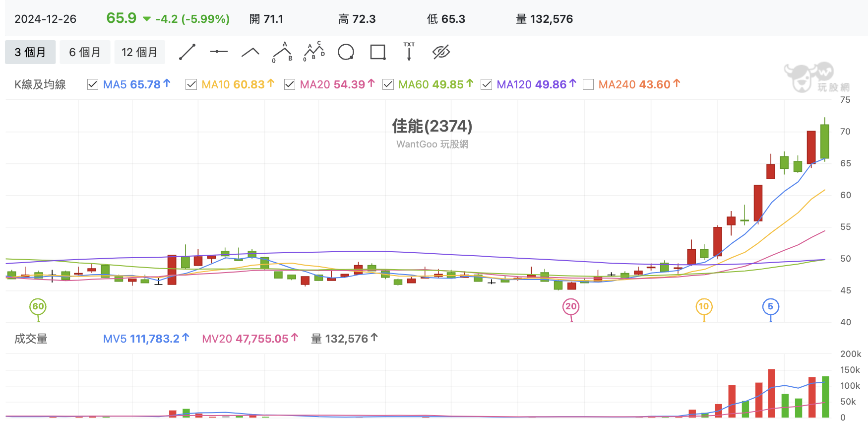This screenshot has width=868, height=425.
Task: Click the date 2024-12-26
Action: [46, 19]
